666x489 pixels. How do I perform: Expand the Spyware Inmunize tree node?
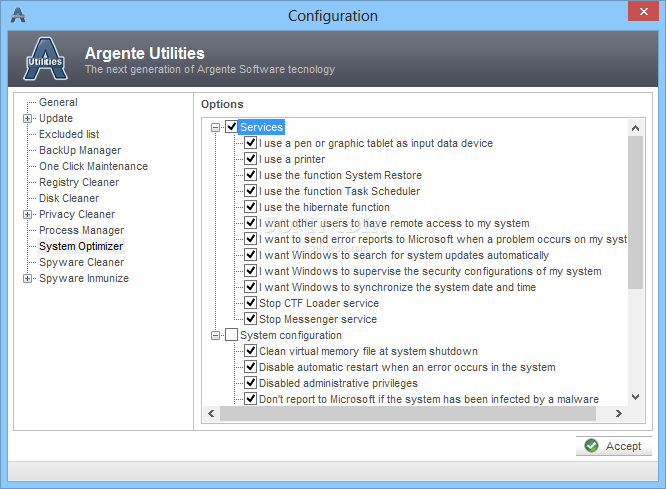coord(27,279)
